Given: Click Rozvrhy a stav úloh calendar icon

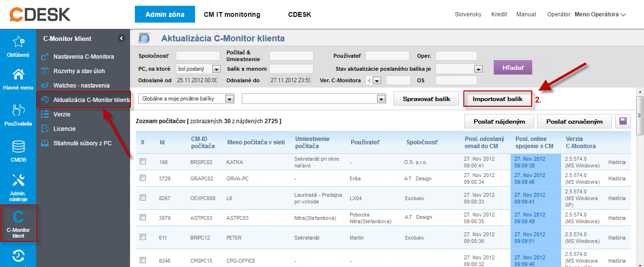Looking at the screenshot, I should pos(44,71).
